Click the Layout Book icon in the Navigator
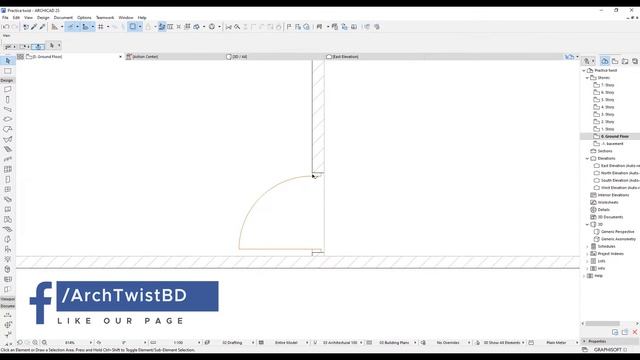Image resolution: width=640 pixels, height=360 pixels. [625, 61]
